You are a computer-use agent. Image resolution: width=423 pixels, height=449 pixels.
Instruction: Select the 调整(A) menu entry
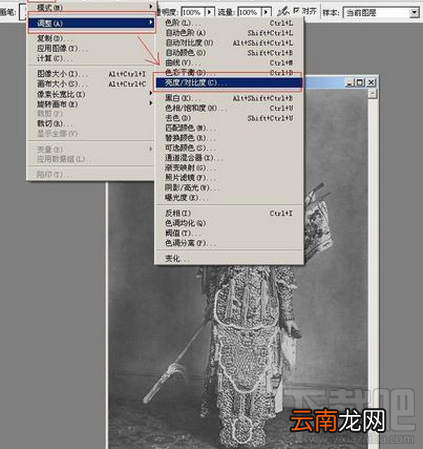pyautogui.click(x=91, y=23)
